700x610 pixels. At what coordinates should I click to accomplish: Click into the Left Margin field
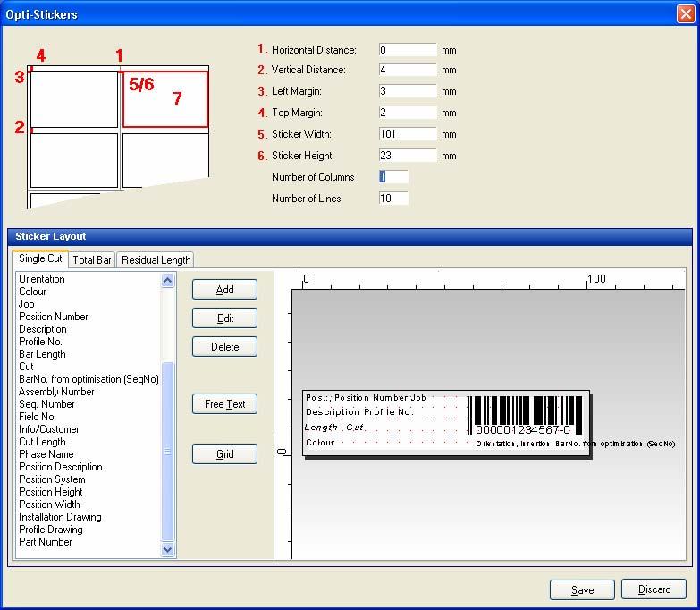pyautogui.click(x=408, y=91)
